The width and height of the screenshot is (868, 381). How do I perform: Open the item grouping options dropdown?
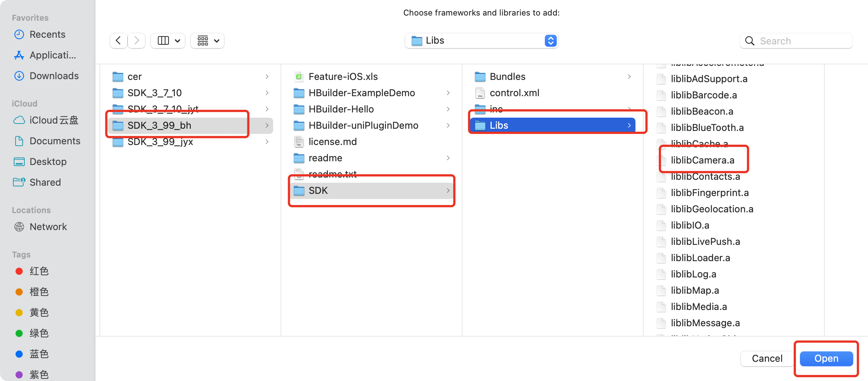click(x=207, y=40)
